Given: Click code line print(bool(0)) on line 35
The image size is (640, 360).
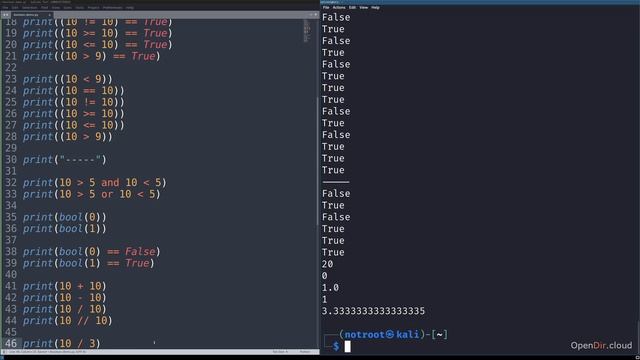Looking at the screenshot, I should (64, 217).
